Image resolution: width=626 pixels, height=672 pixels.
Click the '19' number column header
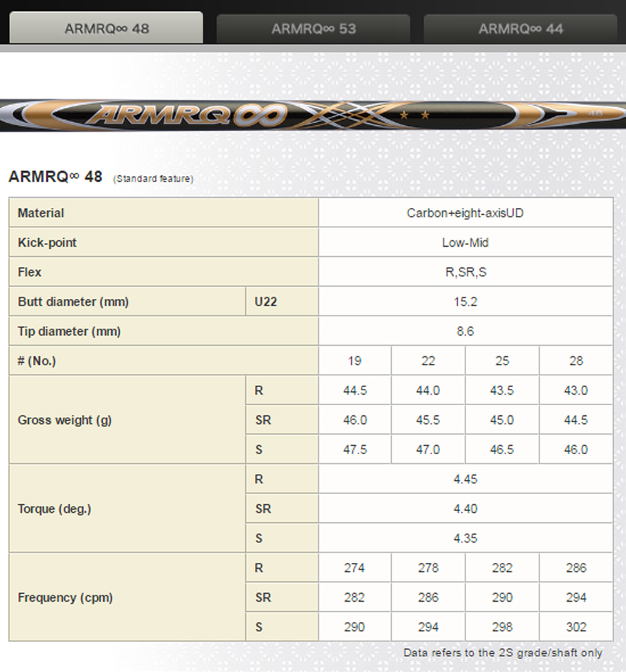click(355, 361)
